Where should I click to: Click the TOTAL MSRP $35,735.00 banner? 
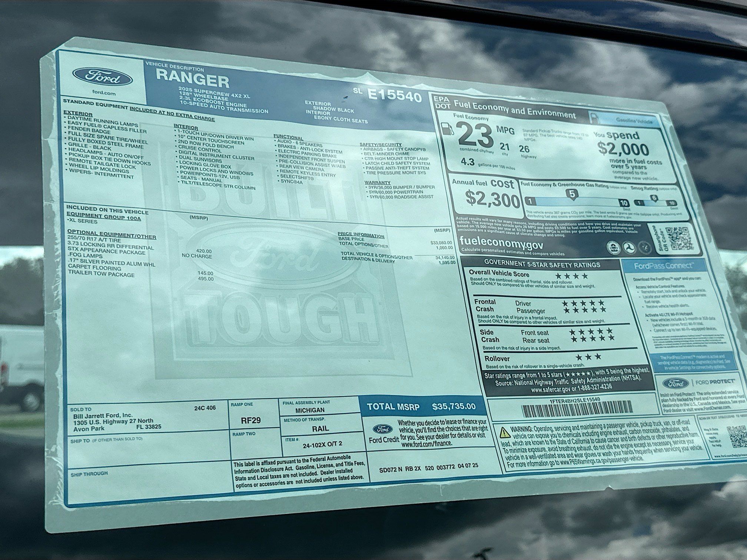[x=422, y=406]
